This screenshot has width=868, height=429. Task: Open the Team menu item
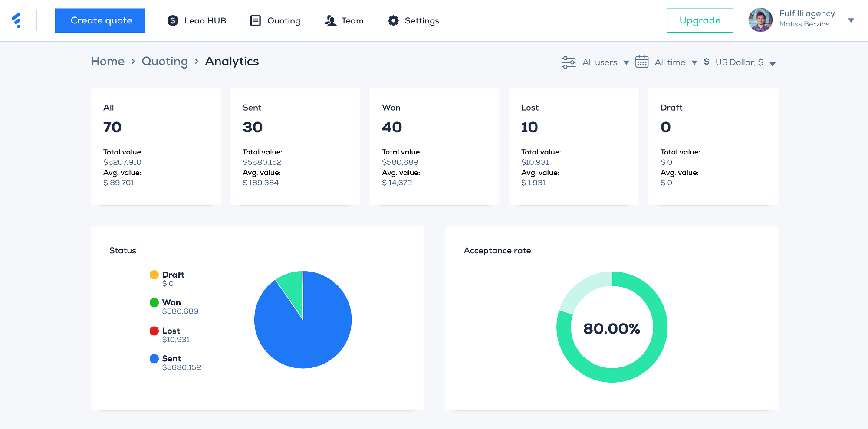(x=352, y=20)
